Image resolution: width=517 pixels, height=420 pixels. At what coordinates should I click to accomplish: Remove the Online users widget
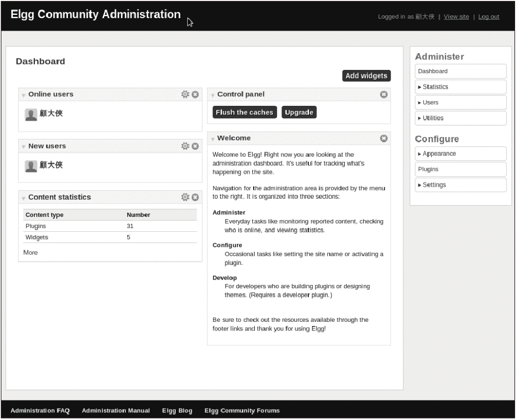pos(195,95)
